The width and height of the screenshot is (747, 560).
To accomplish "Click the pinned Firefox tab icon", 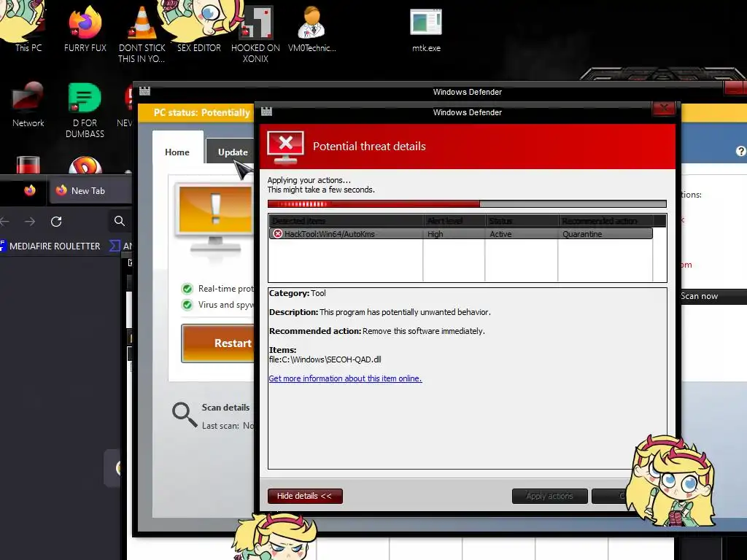I will (x=30, y=190).
